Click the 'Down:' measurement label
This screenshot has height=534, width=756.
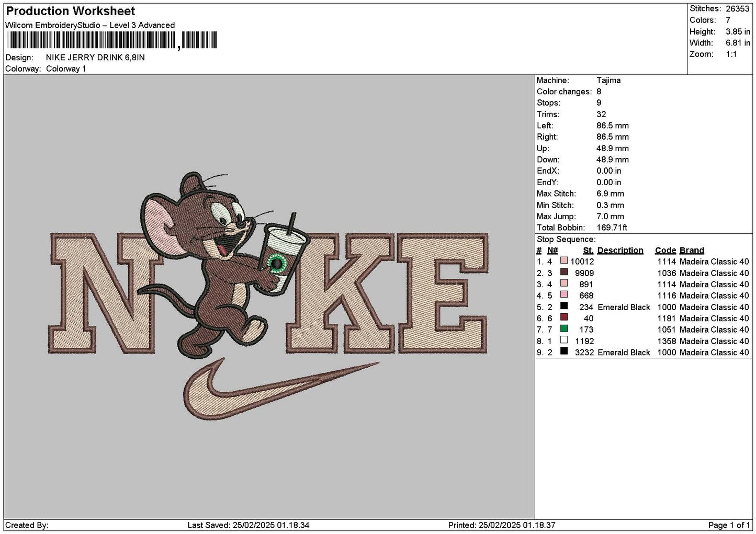click(x=548, y=160)
